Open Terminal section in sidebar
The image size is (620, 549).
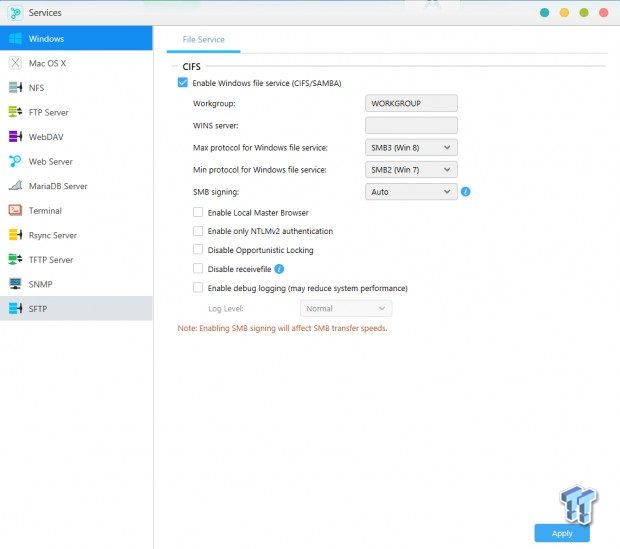tap(76, 210)
